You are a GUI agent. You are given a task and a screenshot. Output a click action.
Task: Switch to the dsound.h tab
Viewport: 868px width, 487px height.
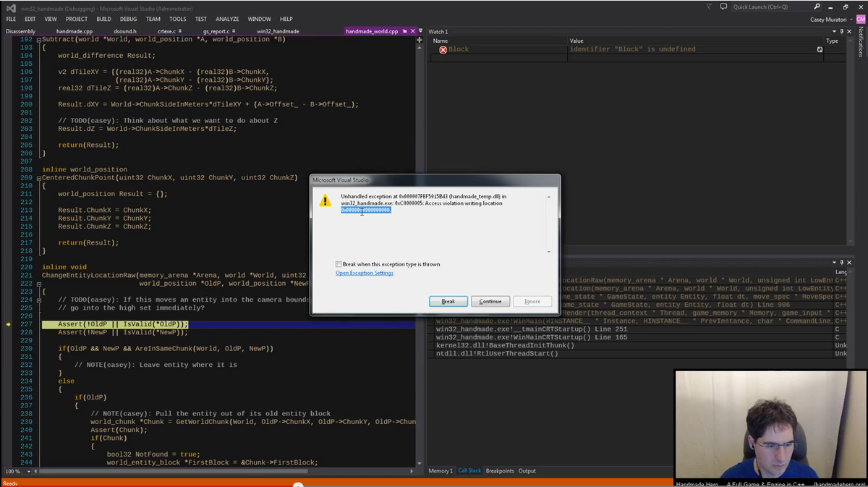[125, 31]
